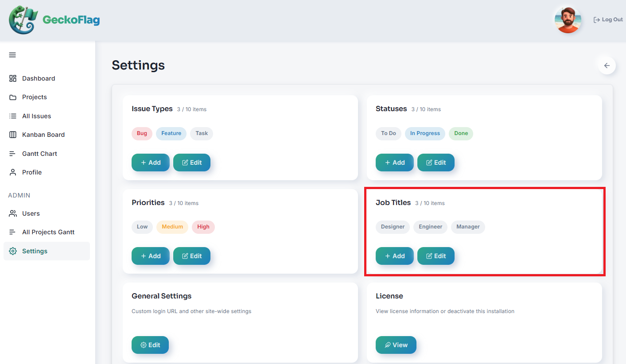Image resolution: width=626 pixels, height=364 pixels.
Task: Edit the Issue Types list
Action: point(192,163)
